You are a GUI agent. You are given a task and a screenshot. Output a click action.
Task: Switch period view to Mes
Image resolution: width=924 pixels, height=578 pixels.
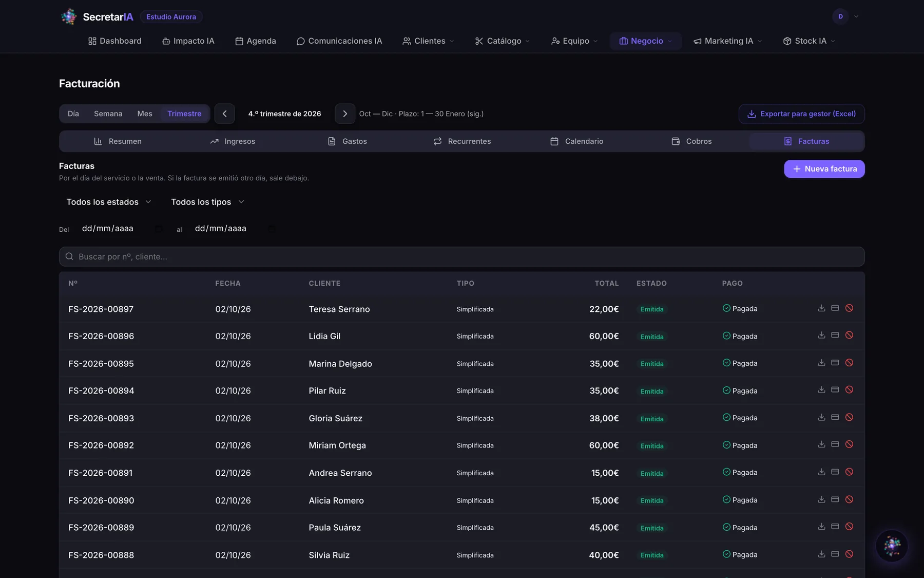[x=145, y=114]
